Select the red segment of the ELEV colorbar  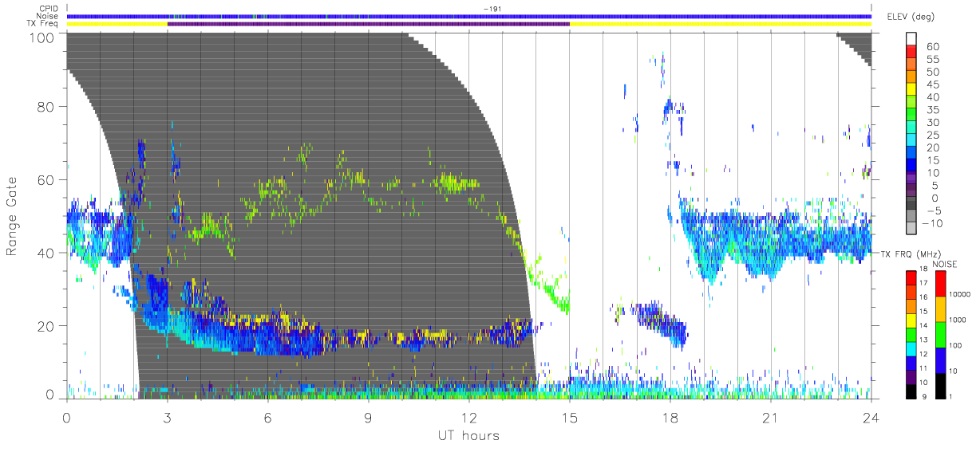point(911,53)
